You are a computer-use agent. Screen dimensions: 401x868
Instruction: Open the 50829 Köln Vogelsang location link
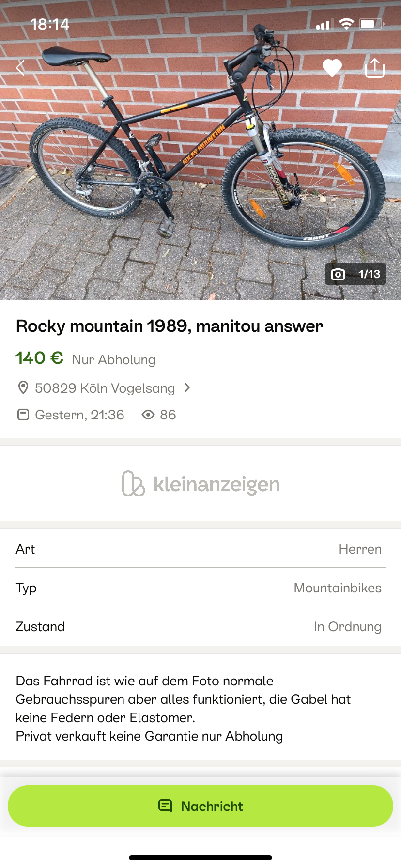tap(105, 388)
